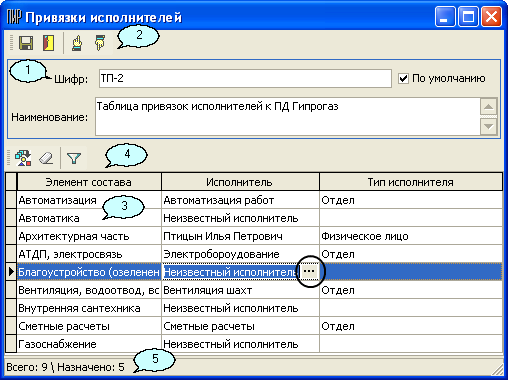Sort by Тип исполнителя column header
Viewport: 508px width, 380px height.
click(411, 182)
